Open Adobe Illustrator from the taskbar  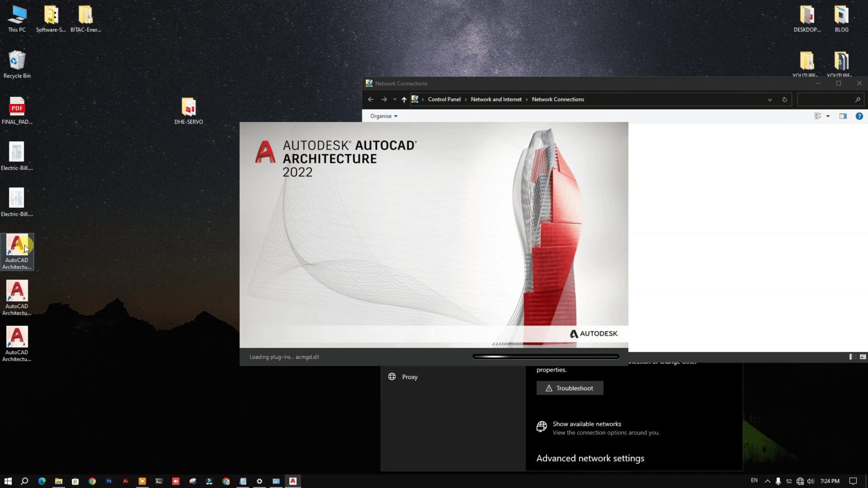[125, 481]
